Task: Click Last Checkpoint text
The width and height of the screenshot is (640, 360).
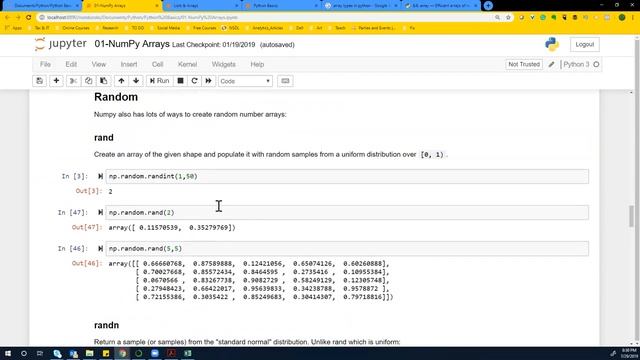Action: tap(213, 45)
